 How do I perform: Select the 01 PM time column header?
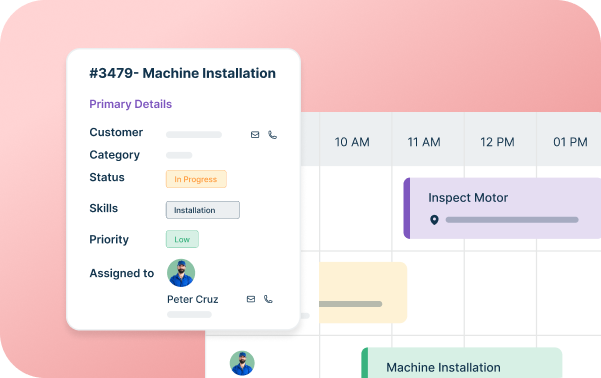pos(570,142)
